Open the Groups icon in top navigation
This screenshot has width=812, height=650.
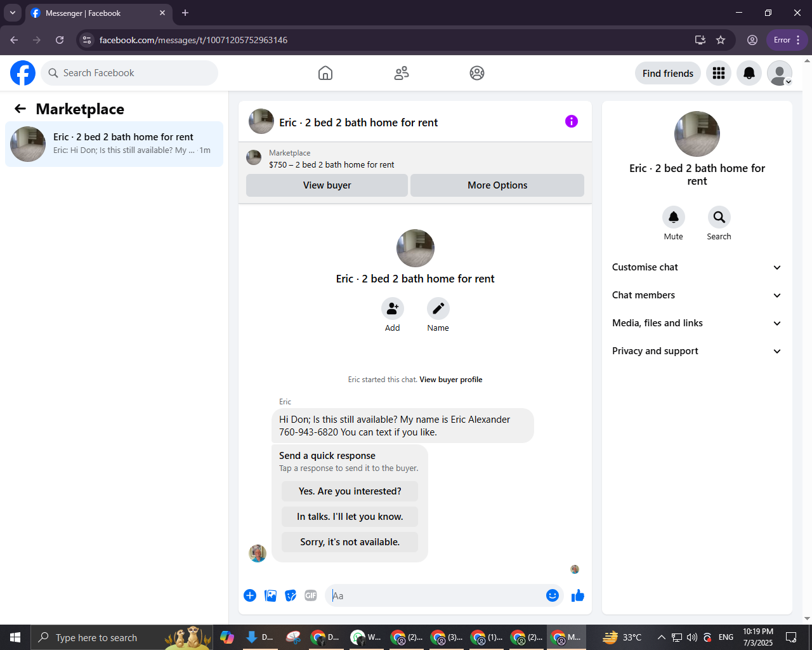tap(477, 73)
